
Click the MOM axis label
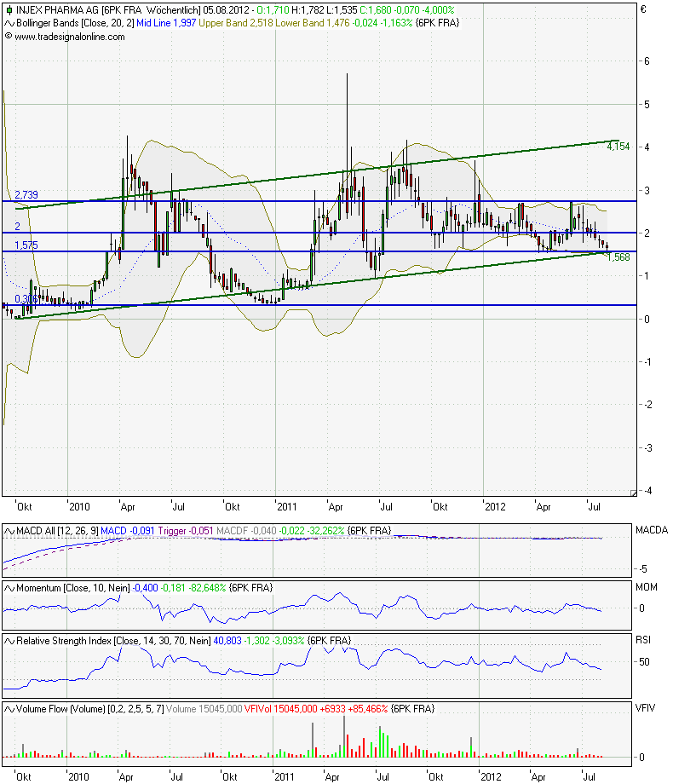(647, 587)
